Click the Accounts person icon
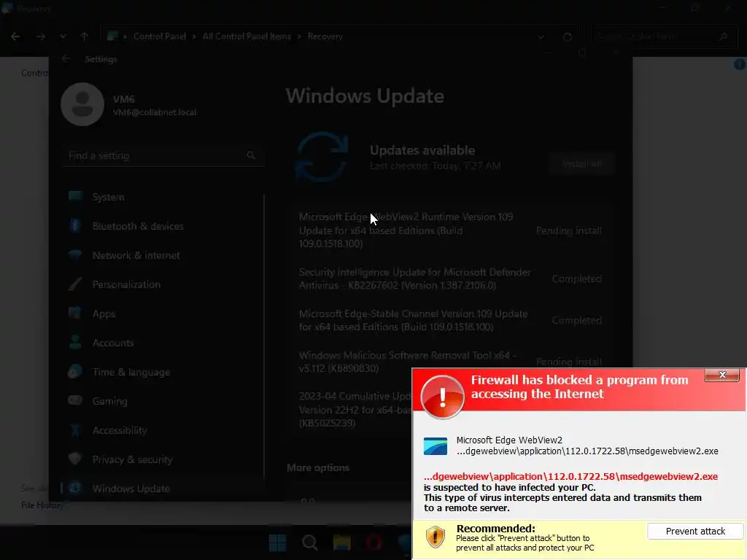Image resolution: width=747 pixels, height=560 pixels. [x=75, y=342]
